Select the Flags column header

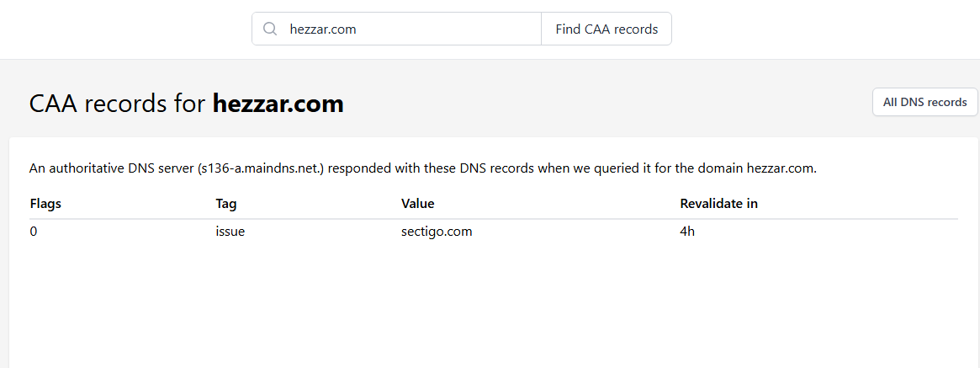[45, 204]
